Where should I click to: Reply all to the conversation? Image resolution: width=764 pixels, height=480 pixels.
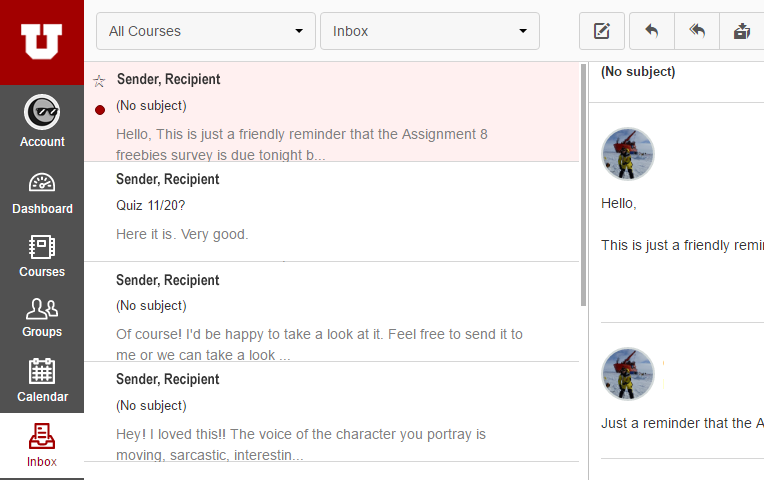click(697, 31)
